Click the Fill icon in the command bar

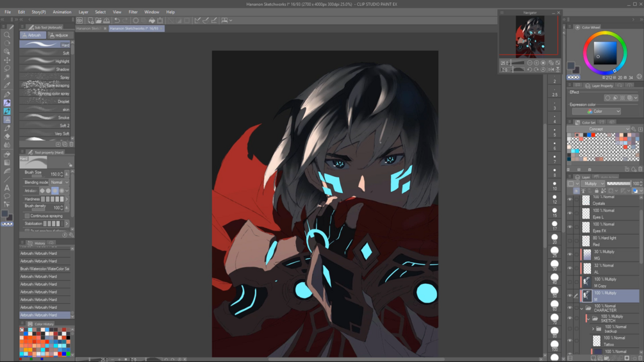pos(152,20)
